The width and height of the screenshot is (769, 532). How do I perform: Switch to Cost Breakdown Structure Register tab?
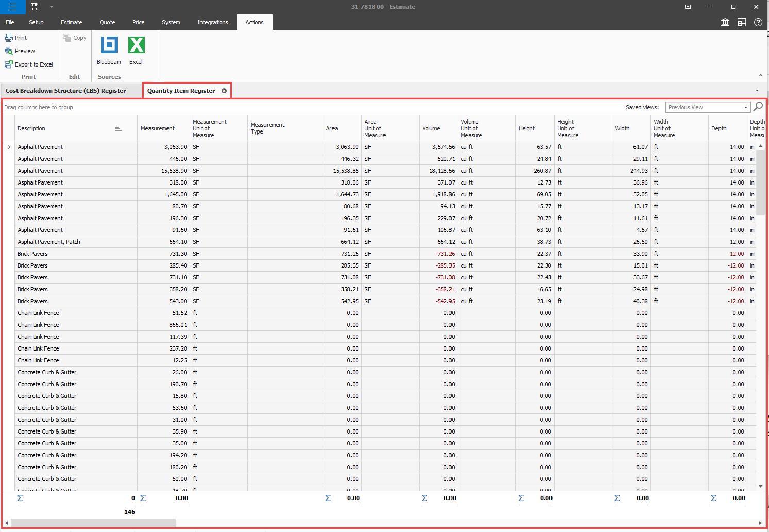[66, 91]
